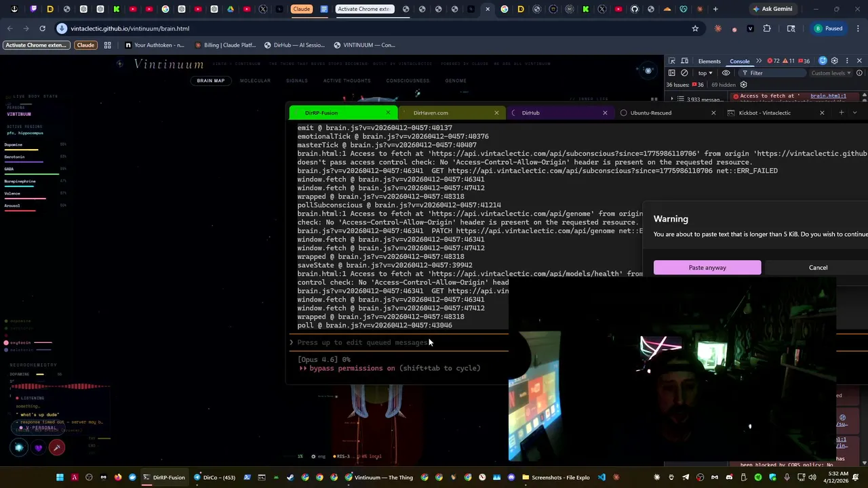Close the DirHaven.com terminal tab
Viewport: 868px width, 488px height.
[496, 113]
